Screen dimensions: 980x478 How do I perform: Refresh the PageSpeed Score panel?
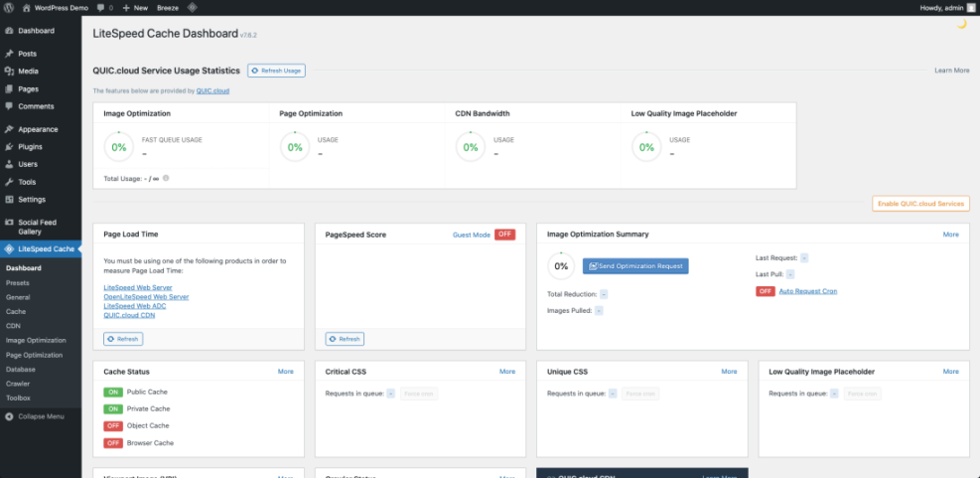(345, 339)
